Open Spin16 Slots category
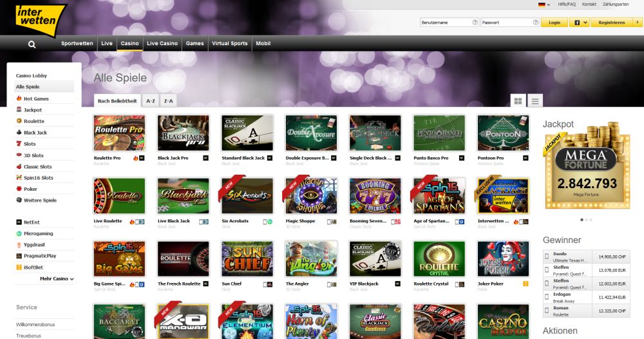 coord(39,177)
